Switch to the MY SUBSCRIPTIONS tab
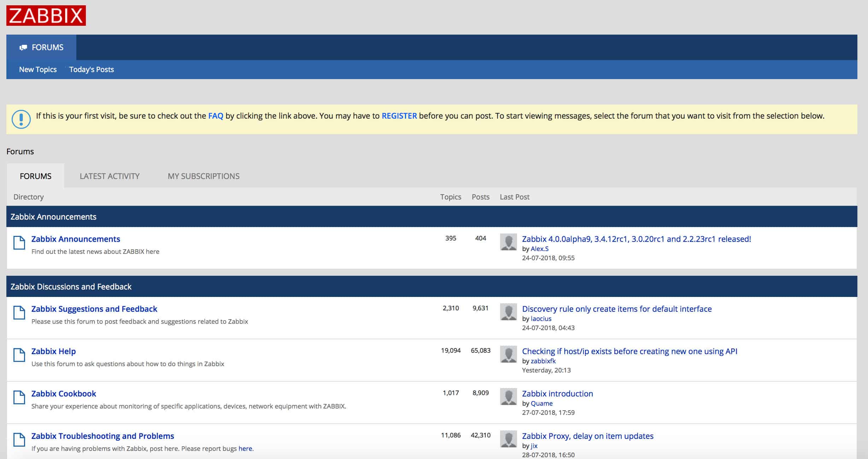 204,176
